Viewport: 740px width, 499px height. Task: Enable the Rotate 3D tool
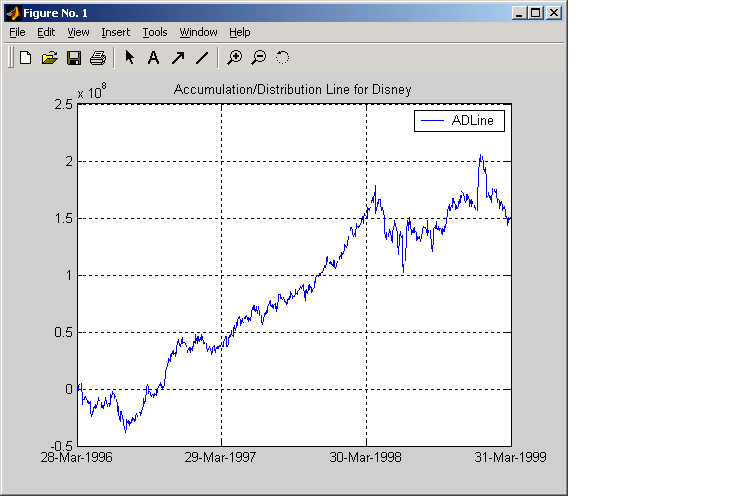[x=282, y=58]
